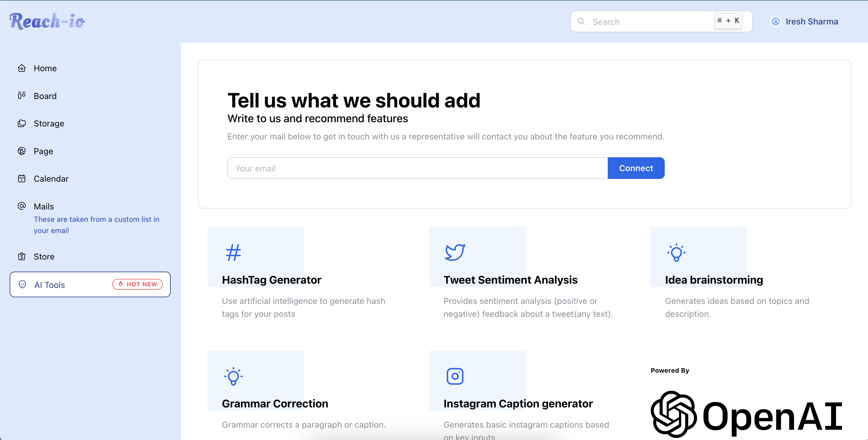Click the Mails at-sign icon
Screen dimensions: 868x440
click(22, 206)
